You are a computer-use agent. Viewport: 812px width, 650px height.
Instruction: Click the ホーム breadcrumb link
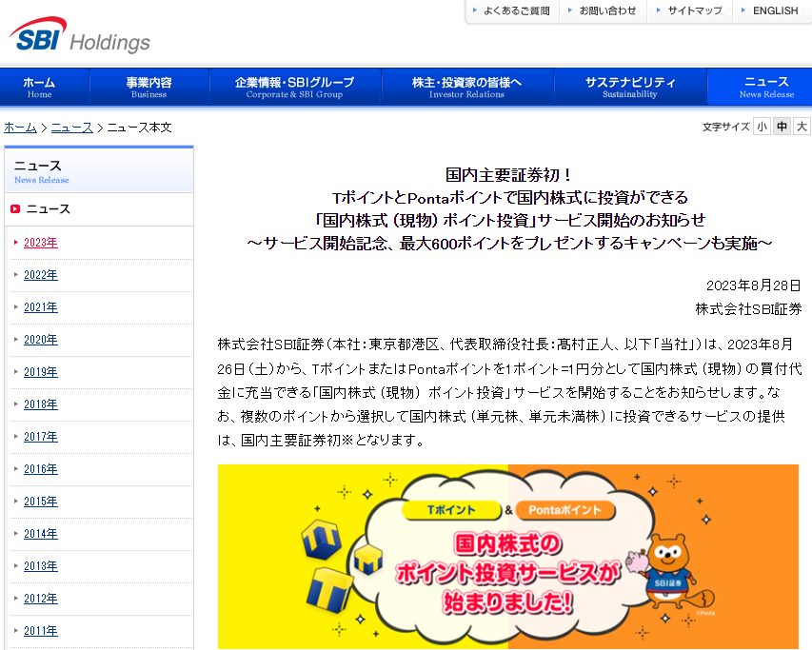point(20,128)
